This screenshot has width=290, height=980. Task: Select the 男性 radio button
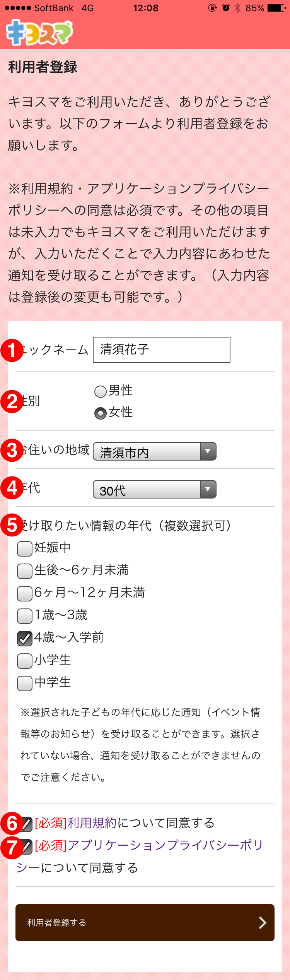click(101, 391)
